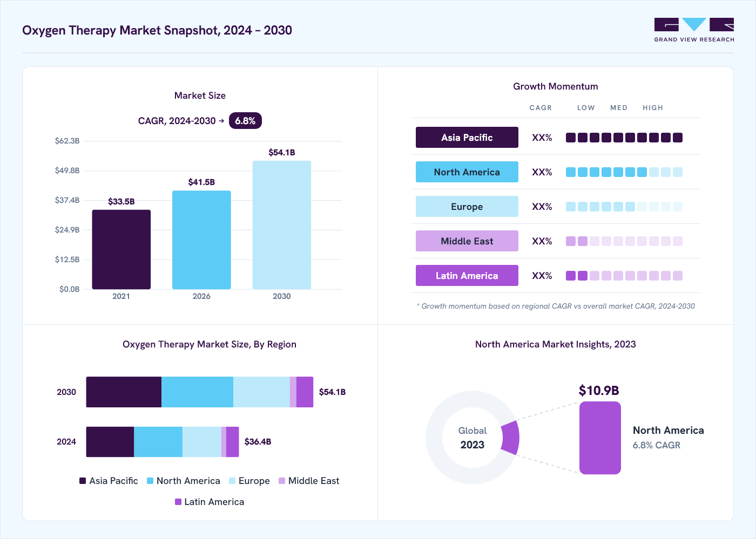756x539 pixels.
Task: Click the Latin America momentum indicator squares
Action: pos(624,276)
